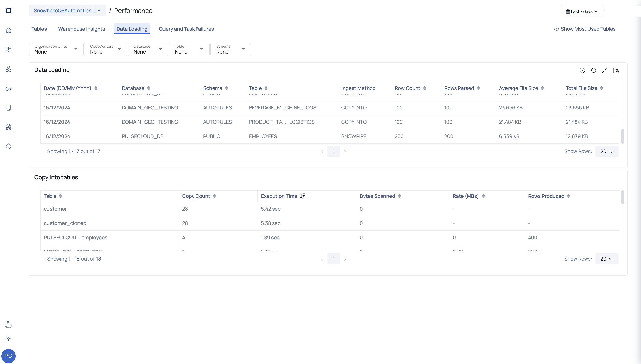Click Data Loading table vertical scrollbar
The width and height of the screenshot is (641, 364).
click(x=622, y=136)
